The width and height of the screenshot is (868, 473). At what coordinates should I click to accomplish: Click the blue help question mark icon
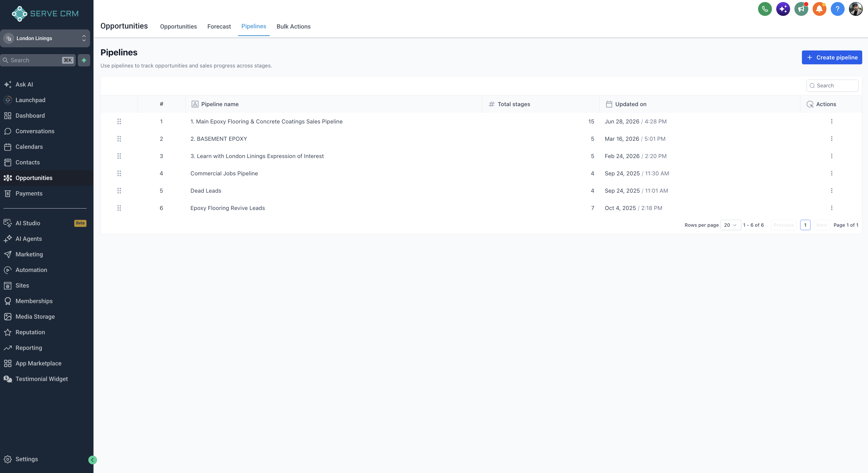point(837,9)
